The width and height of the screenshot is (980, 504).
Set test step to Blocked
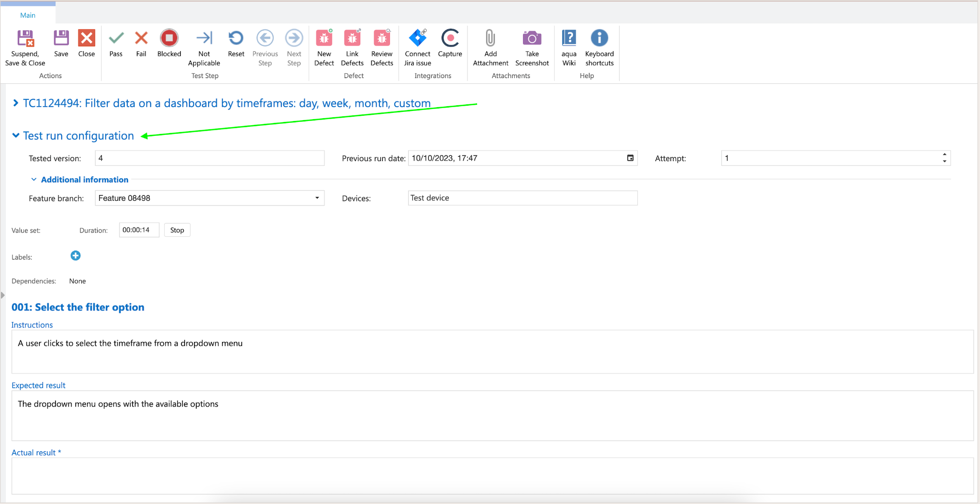(169, 38)
